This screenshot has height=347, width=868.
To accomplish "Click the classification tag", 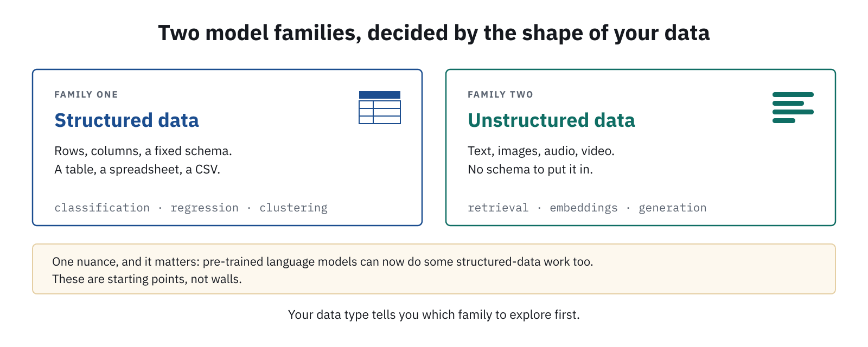I will (x=102, y=208).
